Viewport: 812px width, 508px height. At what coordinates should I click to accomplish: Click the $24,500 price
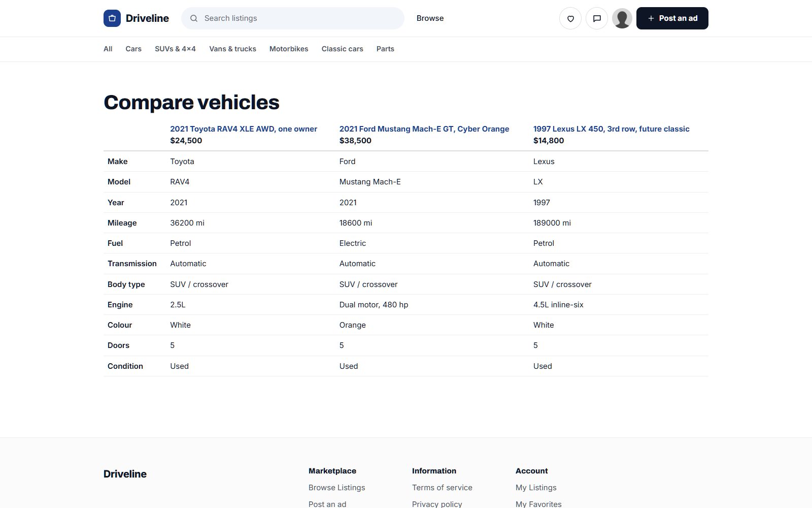click(186, 141)
